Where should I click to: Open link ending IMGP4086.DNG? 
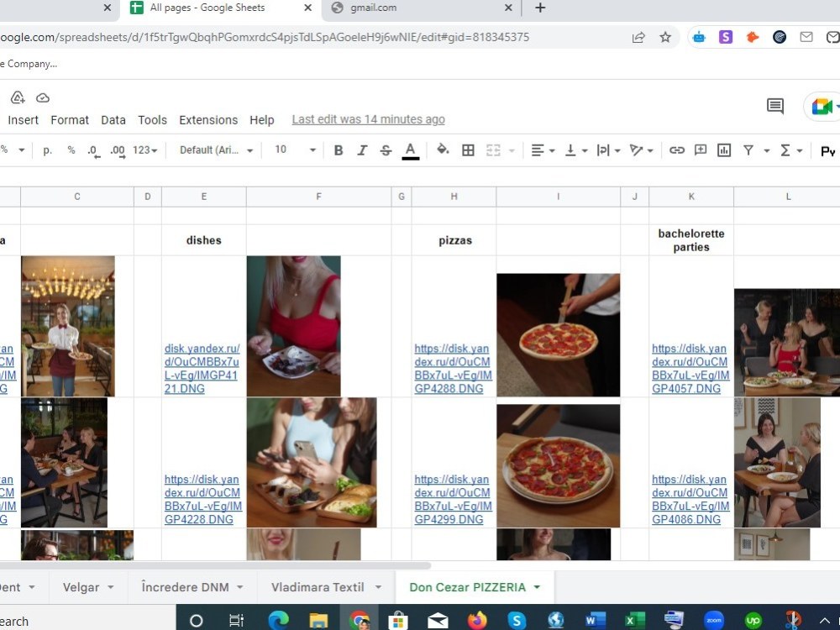point(690,499)
